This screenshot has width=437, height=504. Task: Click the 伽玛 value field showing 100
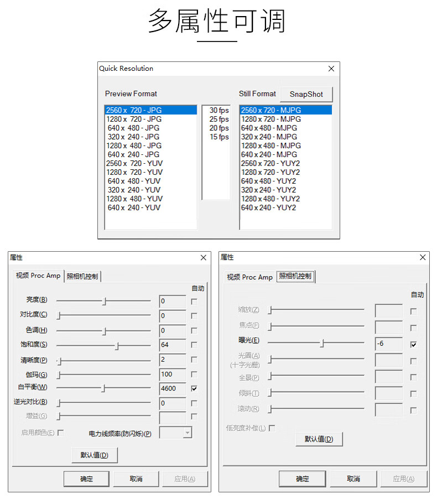173,375
